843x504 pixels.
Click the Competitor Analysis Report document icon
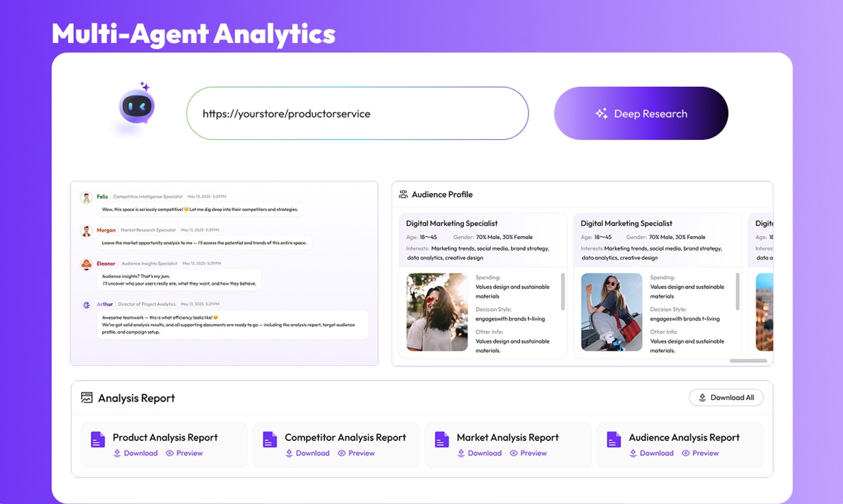click(x=269, y=439)
